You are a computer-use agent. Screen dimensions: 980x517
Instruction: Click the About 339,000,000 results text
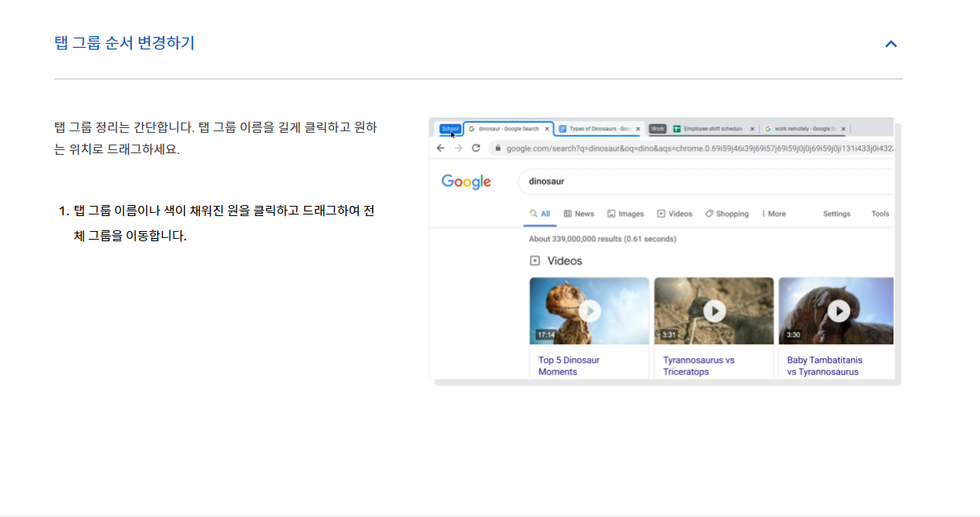[x=603, y=239]
